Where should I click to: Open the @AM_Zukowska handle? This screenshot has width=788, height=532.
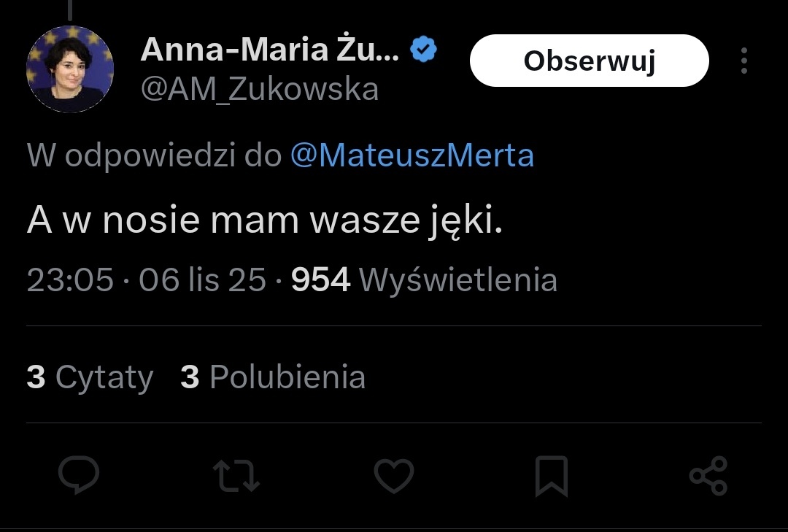point(259,89)
